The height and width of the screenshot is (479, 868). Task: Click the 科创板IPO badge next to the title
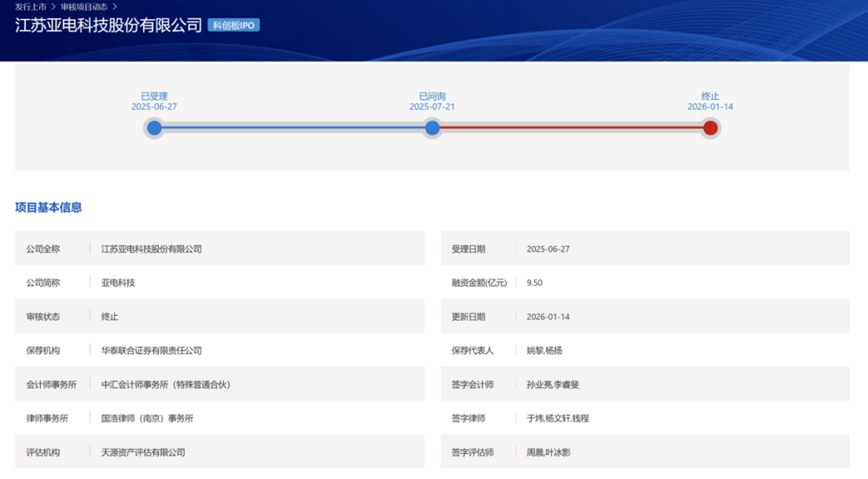[x=233, y=25]
